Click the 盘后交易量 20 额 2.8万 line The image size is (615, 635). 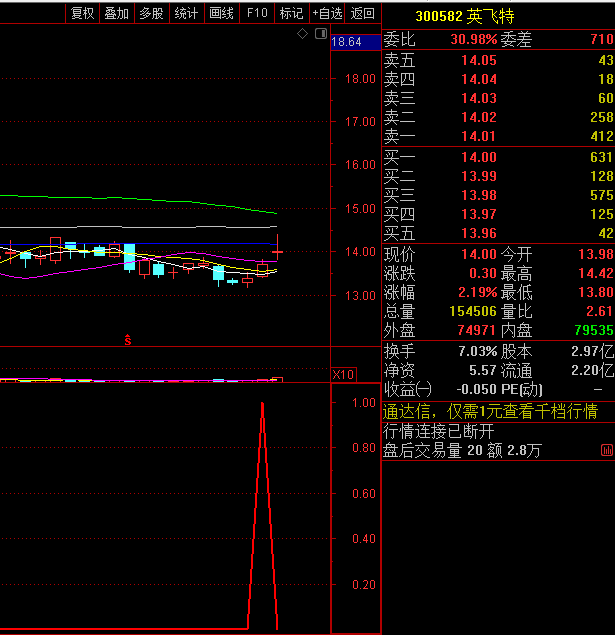(462, 450)
